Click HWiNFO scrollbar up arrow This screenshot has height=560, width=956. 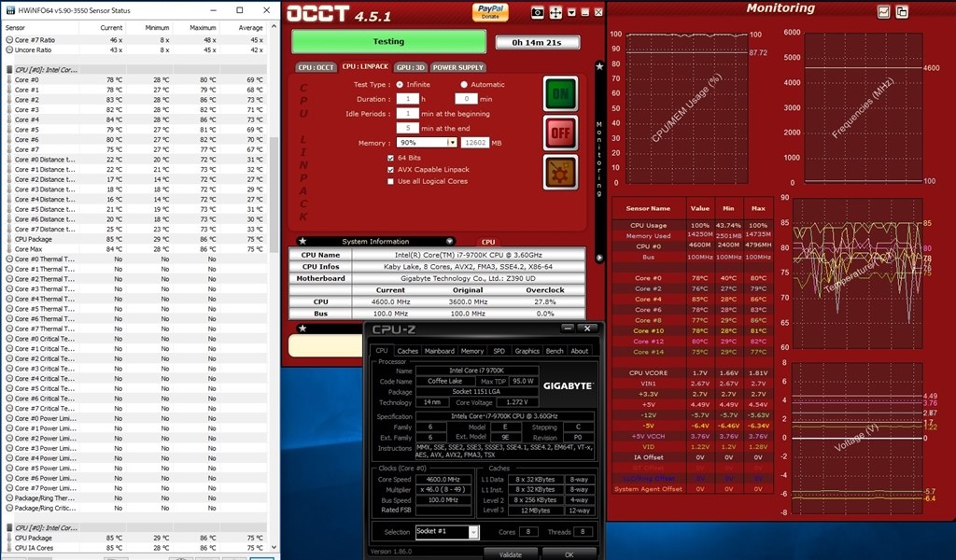274,27
